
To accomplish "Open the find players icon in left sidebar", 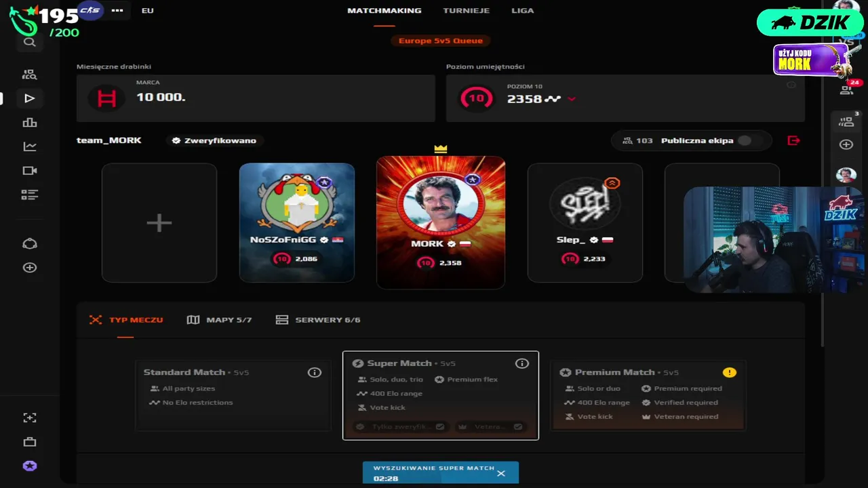I will 29,75.
